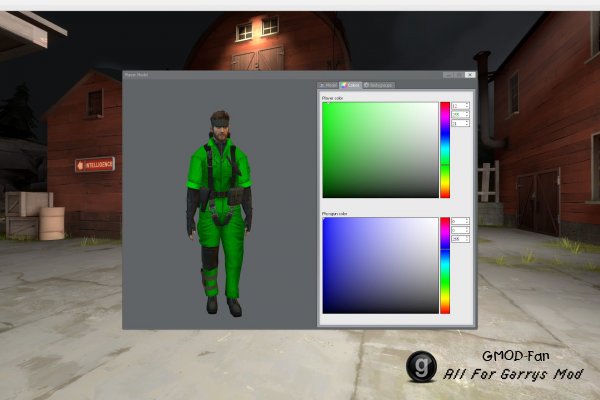
Task: Select the Colors tab
Action: [351, 85]
